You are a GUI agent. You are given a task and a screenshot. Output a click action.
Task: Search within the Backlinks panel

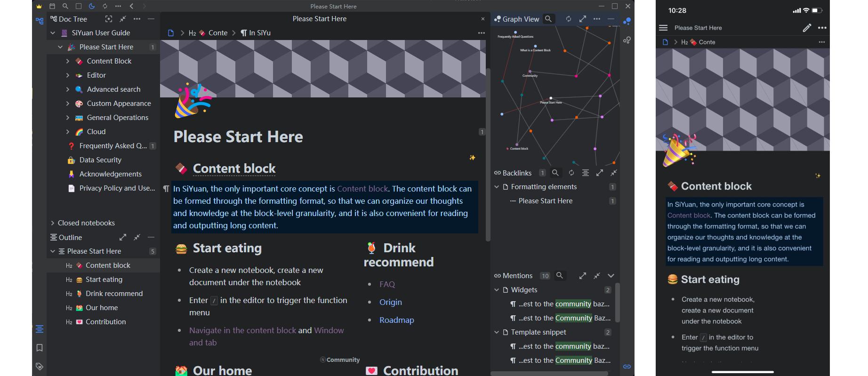point(555,173)
